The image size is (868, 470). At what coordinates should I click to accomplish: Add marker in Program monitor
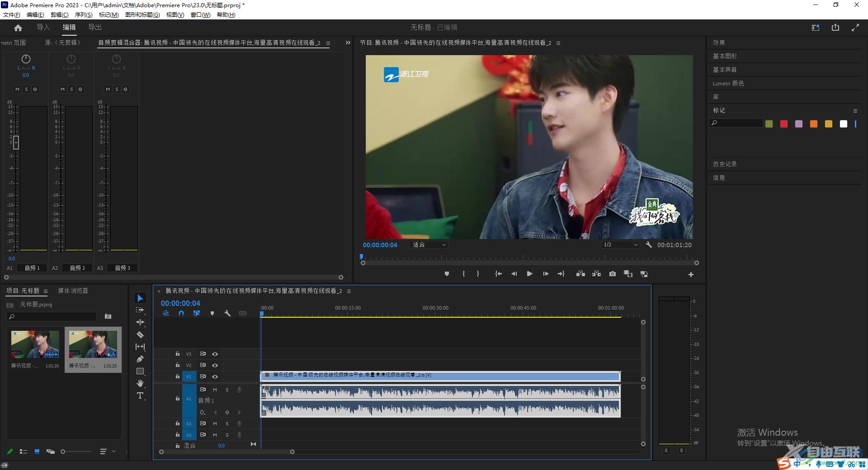click(x=447, y=274)
